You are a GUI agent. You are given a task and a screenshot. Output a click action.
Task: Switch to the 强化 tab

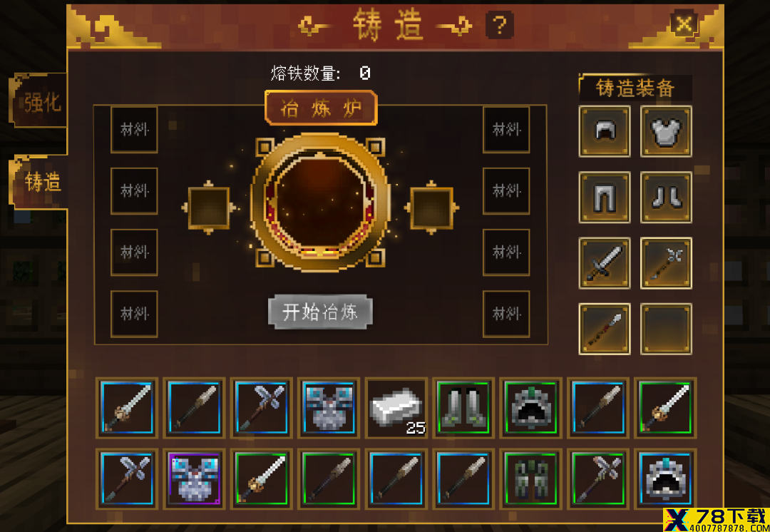[x=40, y=101]
